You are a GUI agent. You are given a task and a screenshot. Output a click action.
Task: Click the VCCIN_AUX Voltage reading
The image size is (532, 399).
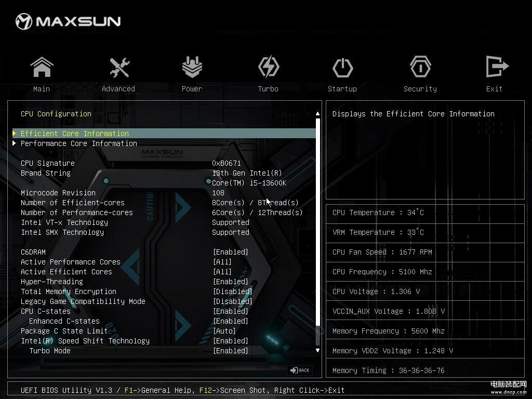pos(389,311)
